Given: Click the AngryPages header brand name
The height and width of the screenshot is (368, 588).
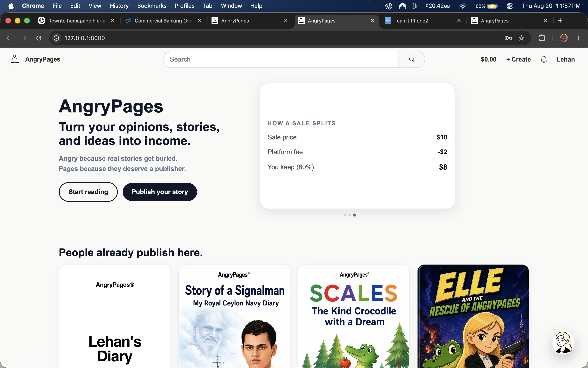Looking at the screenshot, I should pyautogui.click(x=43, y=59).
